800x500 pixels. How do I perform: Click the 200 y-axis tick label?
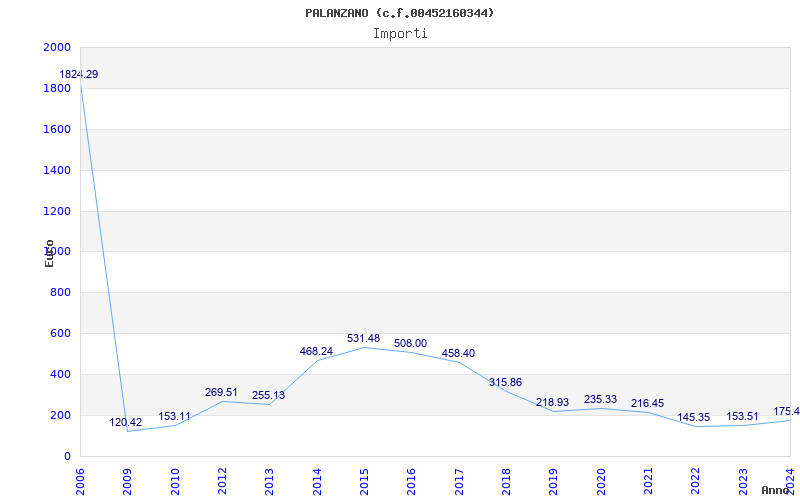tap(60, 415)
